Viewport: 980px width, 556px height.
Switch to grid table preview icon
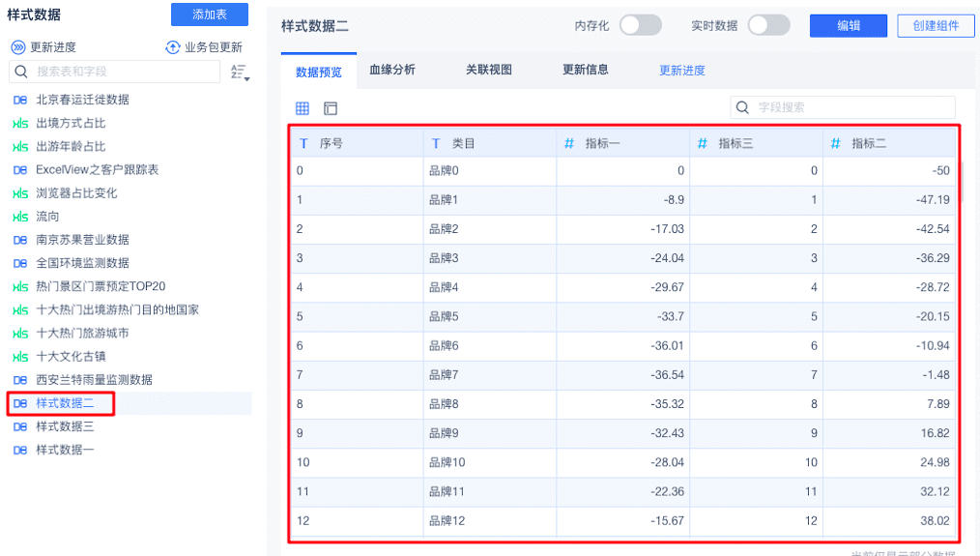coord(303,108)
